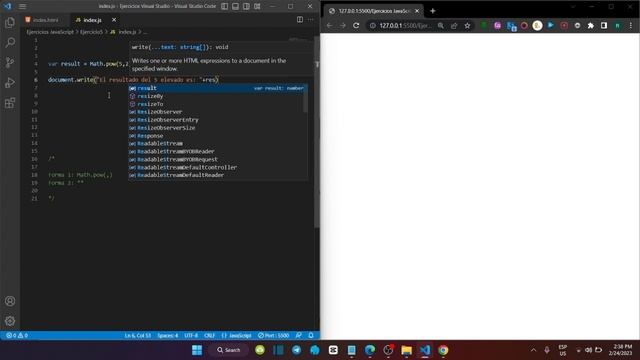640x360 pixels.
Task: Go back in the Chrome browser
Action: 329,25
